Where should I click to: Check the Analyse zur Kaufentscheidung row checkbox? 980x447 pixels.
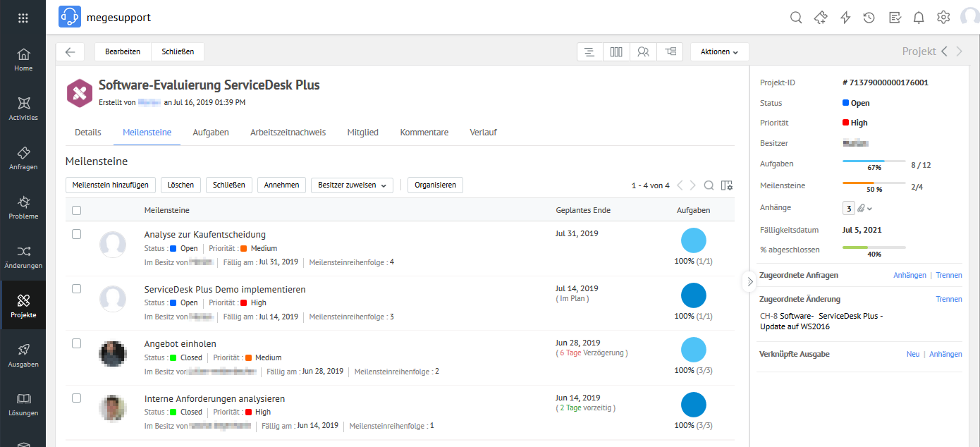point(77,234)
